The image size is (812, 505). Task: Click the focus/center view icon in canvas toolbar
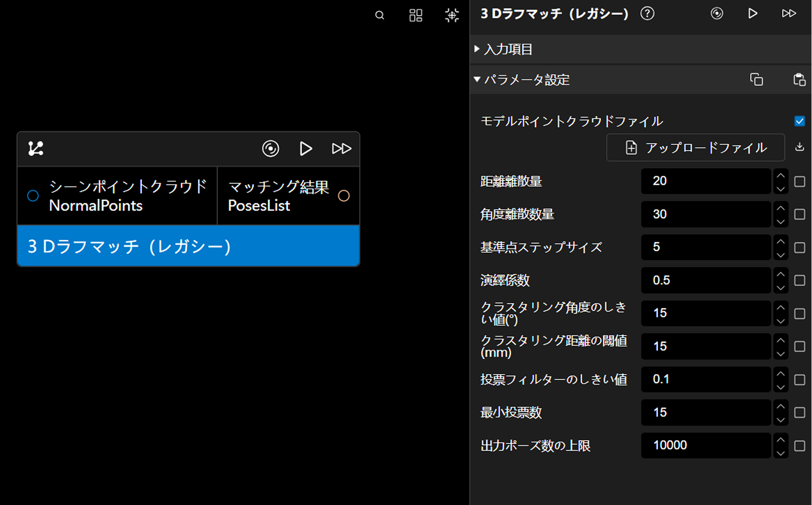tap(452, 15)
